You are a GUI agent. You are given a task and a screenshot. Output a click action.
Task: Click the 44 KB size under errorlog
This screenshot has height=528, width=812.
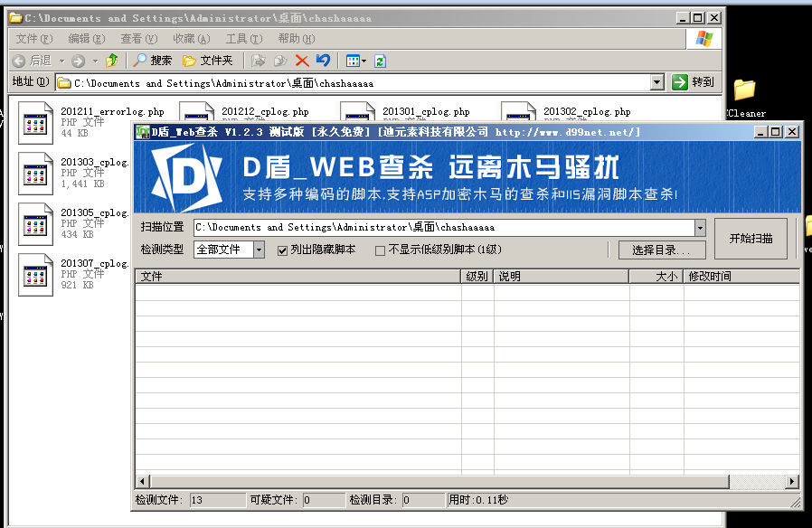(x=74, y=133)
